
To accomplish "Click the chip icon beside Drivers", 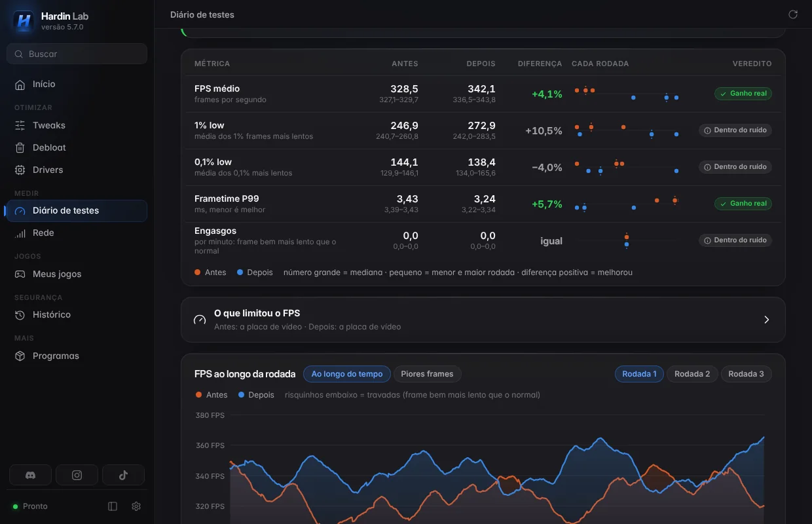I will point(20,170).
